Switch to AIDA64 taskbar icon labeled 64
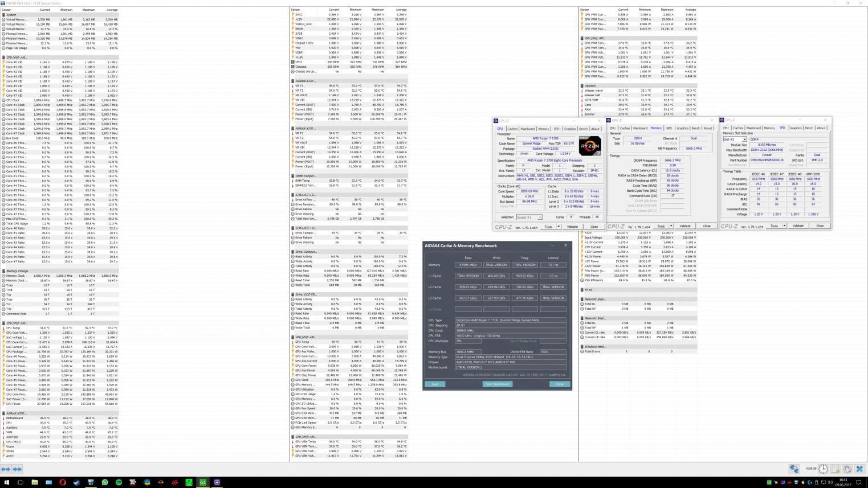Viewport: 868px width, 488px height. click(x=203, y=482)
